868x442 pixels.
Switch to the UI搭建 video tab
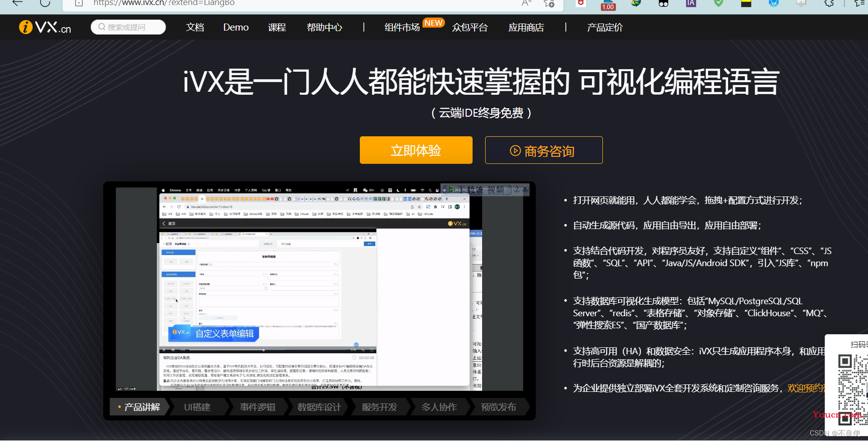[x=197, y=407]
